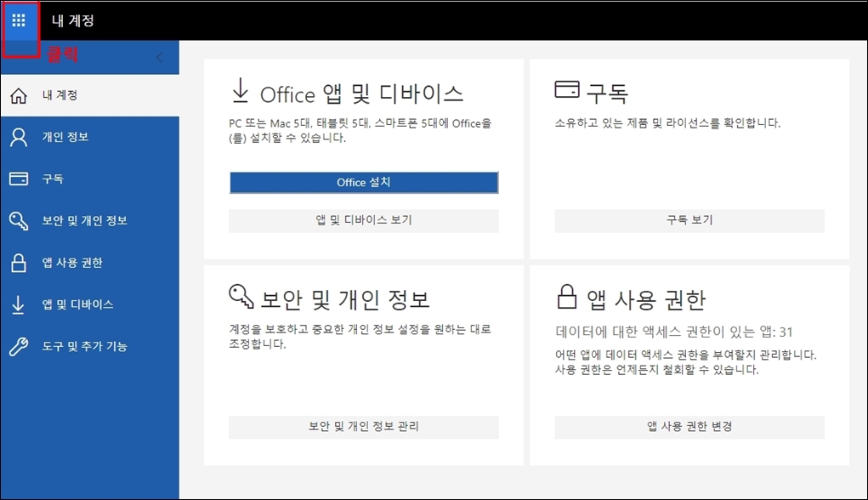The height and width of the screenshot is (500, 868).
Task: Open 앱 및 디바이스 in the sidebar
Action: click(89, 304)
